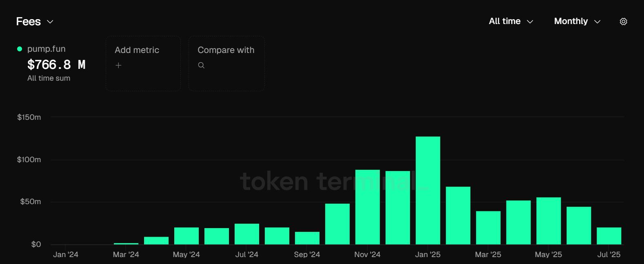Click the $150m y-axis label
This screenshot has width=644, height=264.
[x=29, y=117]
